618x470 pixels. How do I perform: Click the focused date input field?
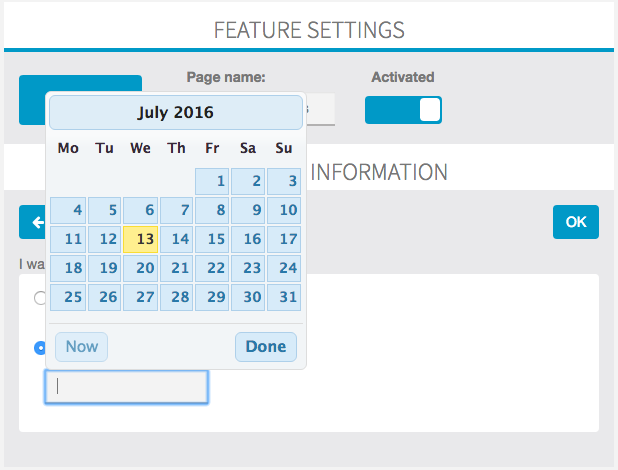126,387
